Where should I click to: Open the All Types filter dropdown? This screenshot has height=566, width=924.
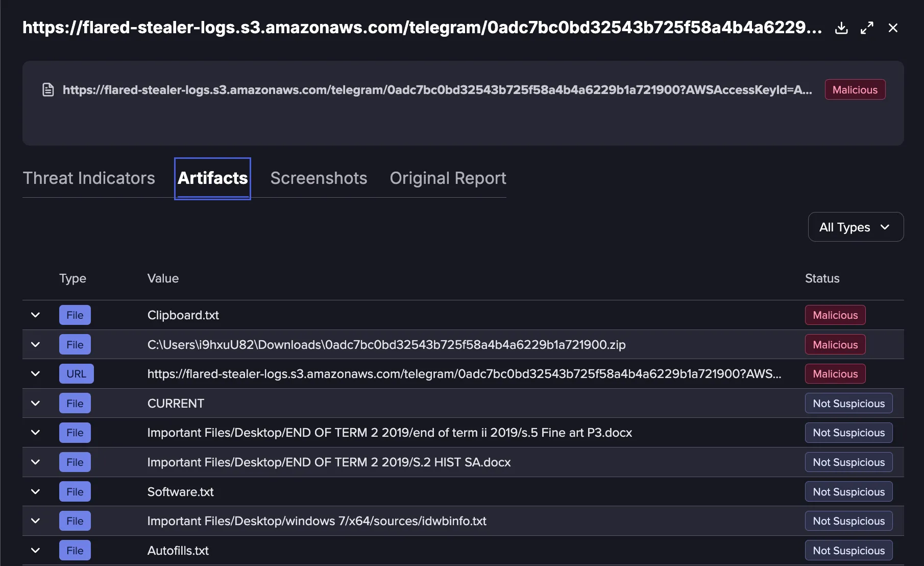click(856, 227)
